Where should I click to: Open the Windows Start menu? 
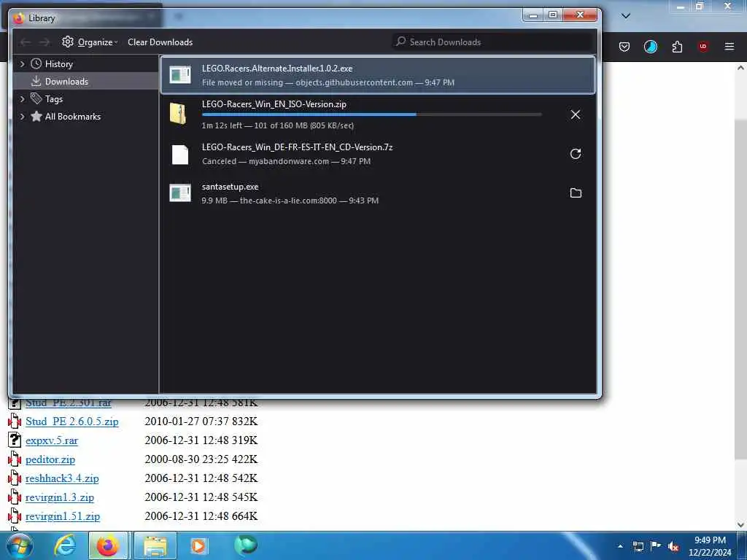tap(20, 545)
